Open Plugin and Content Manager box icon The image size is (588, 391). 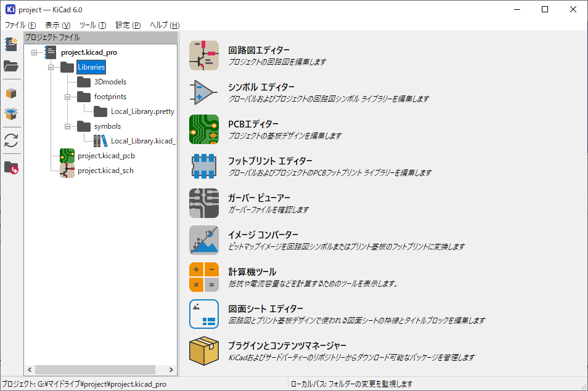click(x=204, y=351)
